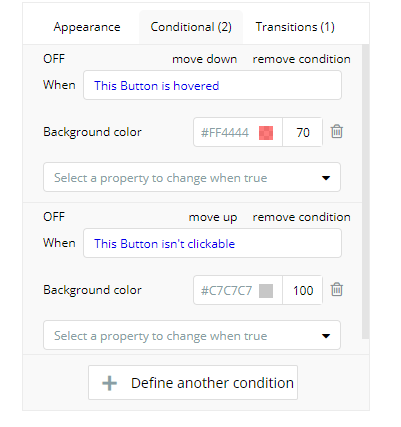
Task: Toggle the OFF switch for hovered condition
Action: [54, 59]
